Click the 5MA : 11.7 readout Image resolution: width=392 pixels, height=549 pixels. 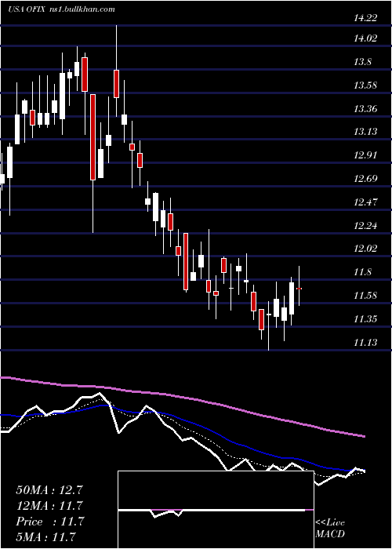tap(45, 536)
